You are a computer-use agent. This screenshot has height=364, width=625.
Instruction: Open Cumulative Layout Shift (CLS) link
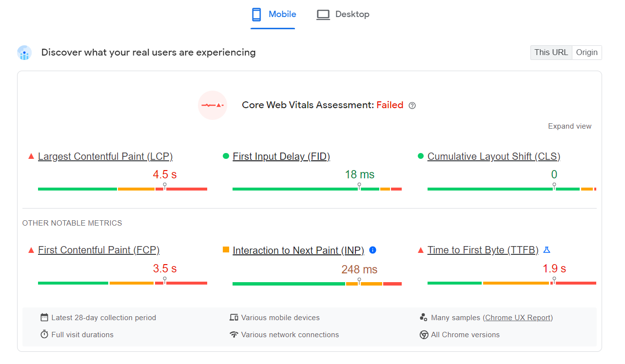(493, 156)
